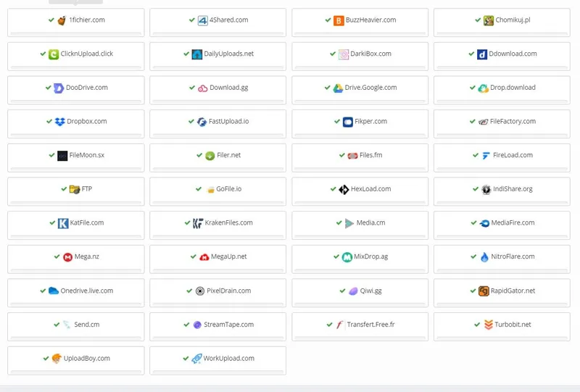Click the pink DarkiBox.com icon
Screen dimensions: 580x392
(x=343, y=54)
